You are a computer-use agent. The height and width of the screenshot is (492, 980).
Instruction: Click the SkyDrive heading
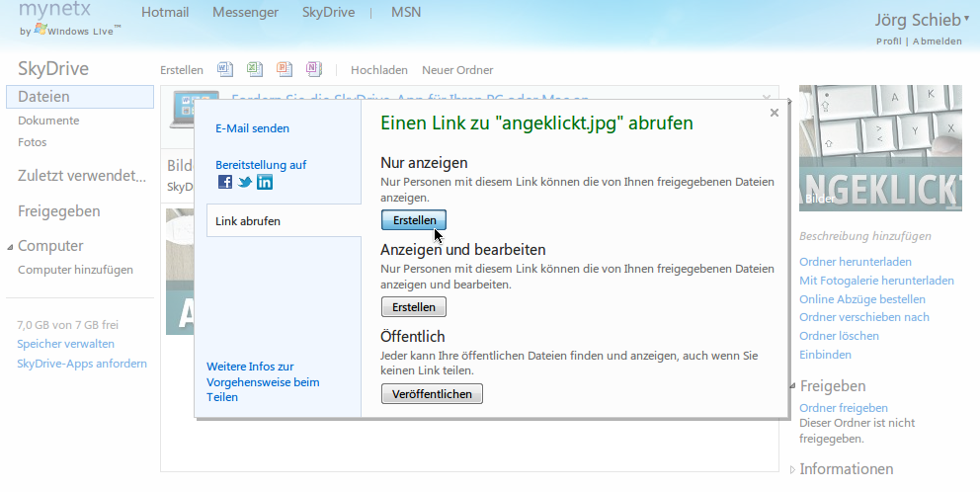(53, 69)
